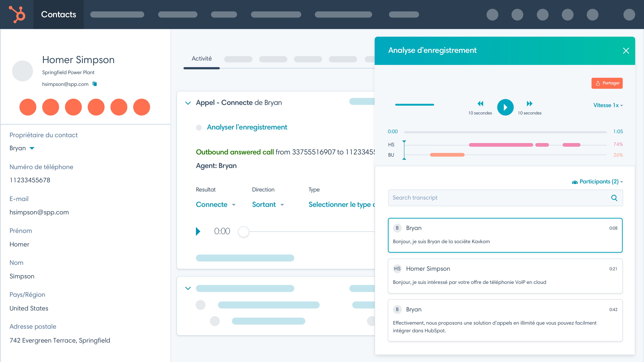Open the Vitesse 1x playback speed dropdown
Image resolution: width=644 pixels, height=362 pixels.
click(x=608, y=105)
